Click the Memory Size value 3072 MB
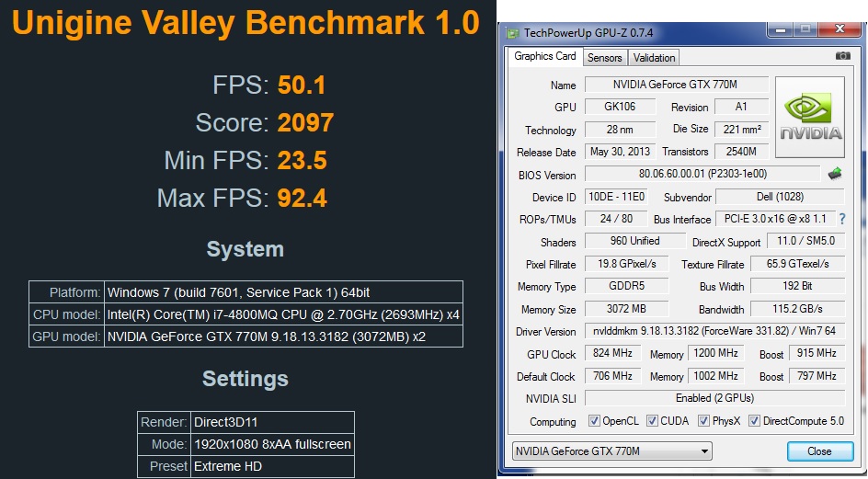The width and height of the screenshot is (868, 479). click(626, 308)
